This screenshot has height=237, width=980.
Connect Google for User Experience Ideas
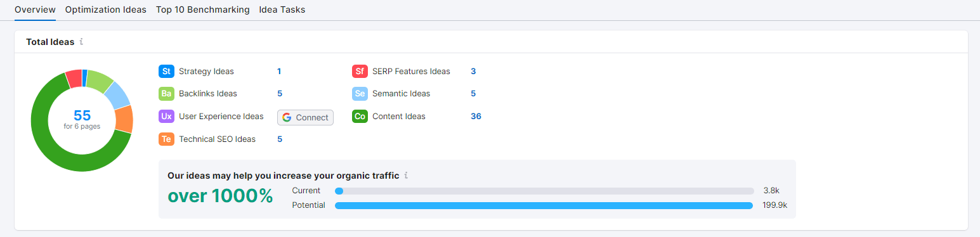click(305, 117)
